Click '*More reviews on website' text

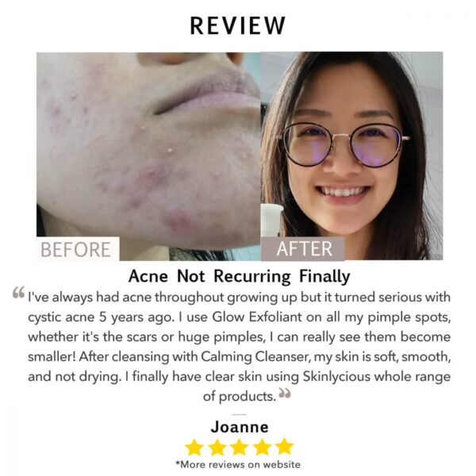238,464
